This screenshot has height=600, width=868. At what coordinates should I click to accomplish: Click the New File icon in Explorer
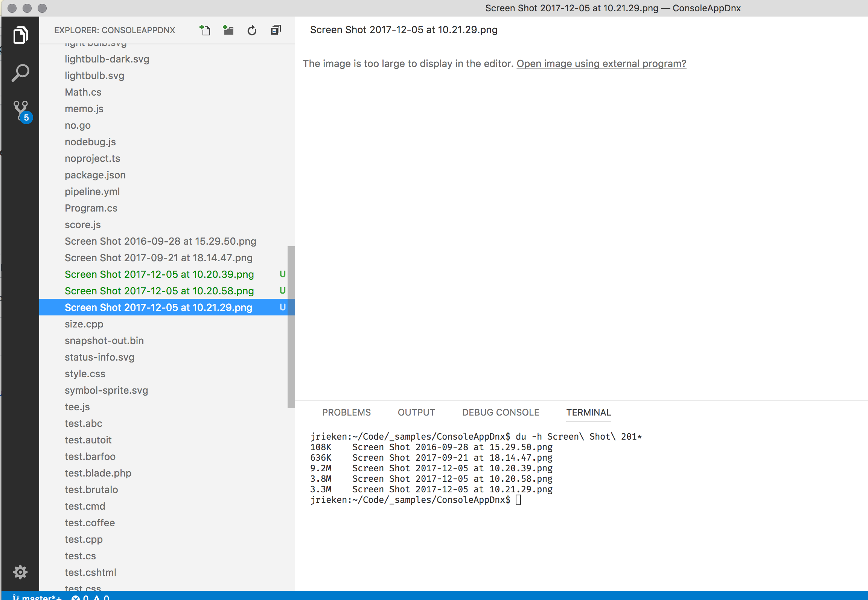pos(205,30)
